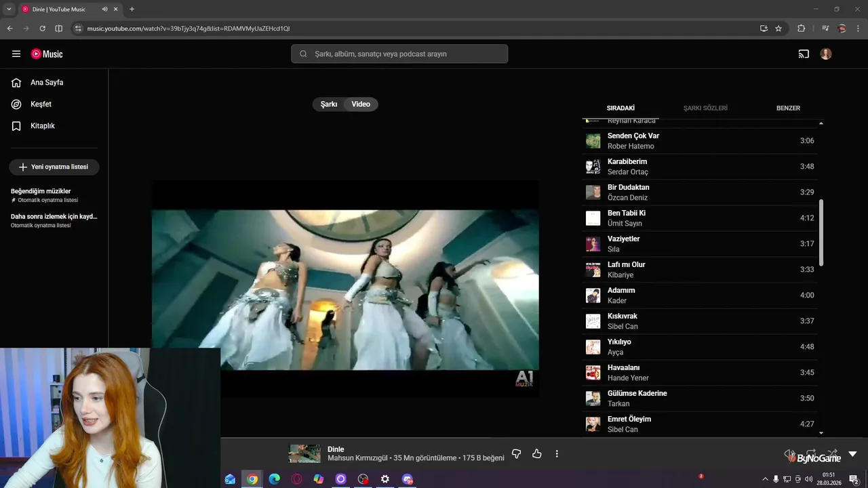Play Kıskıvrak by Sibel Can
Image resolution: width=868 pixels, height=488 pixels.
pyautogui.click(x=700, y=321)
